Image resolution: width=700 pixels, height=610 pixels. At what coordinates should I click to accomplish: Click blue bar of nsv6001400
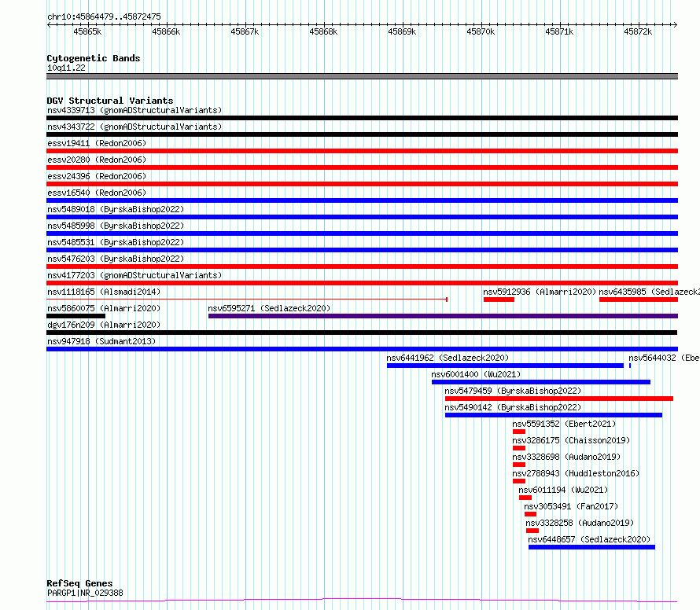pos(541,382)
